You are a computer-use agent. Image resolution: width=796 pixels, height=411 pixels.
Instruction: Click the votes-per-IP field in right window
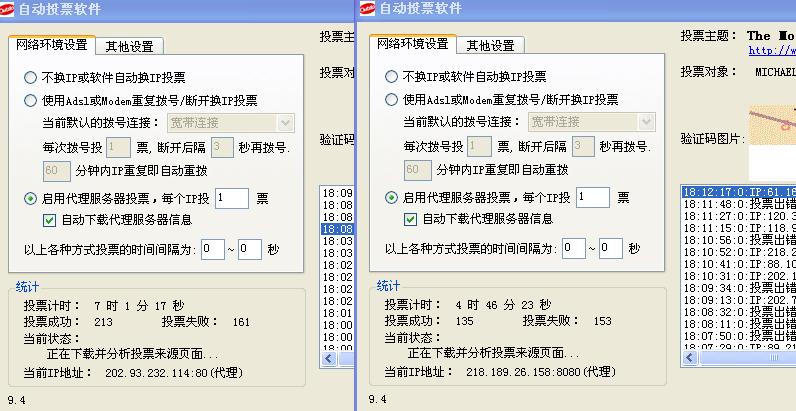click(x=592, y=198)
